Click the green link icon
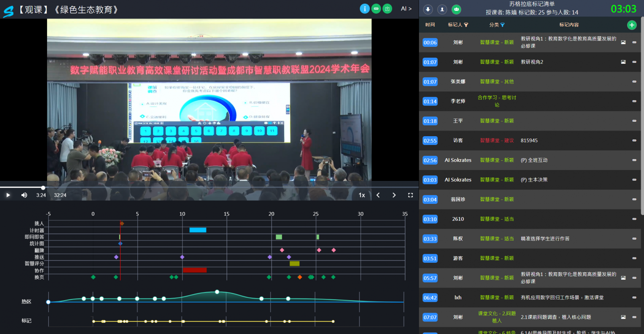644x334 pixels. click(x=376, y=8)
